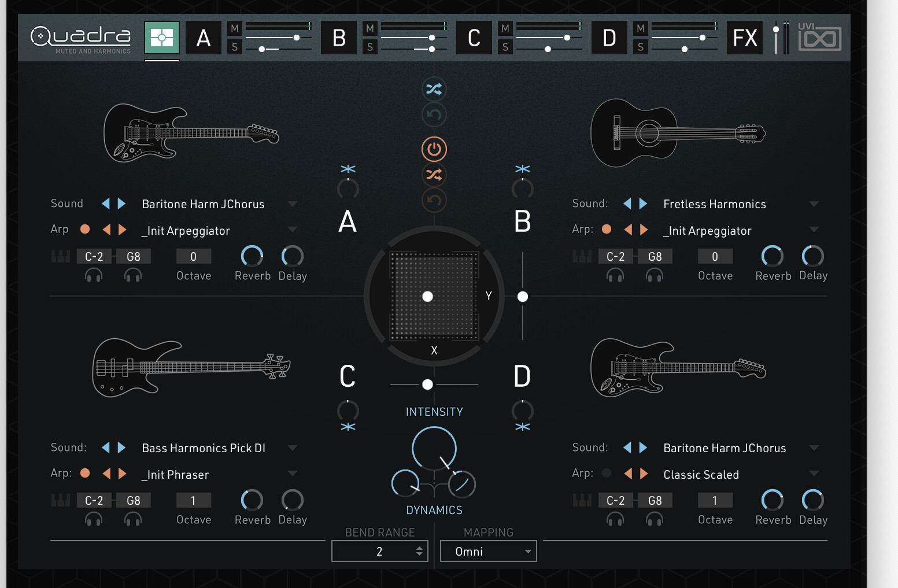Click the keyboard icon in layer D panel
This screenshot has height=588, width=898.
(582, 500)
